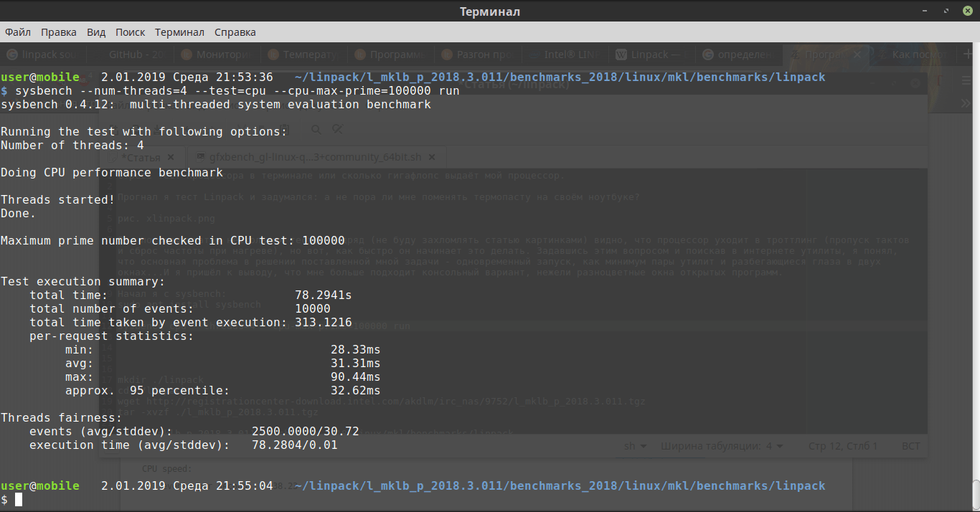Close the *Статья editor tab
The height and width of the screenshot is (512, 980).
point(171,157)
